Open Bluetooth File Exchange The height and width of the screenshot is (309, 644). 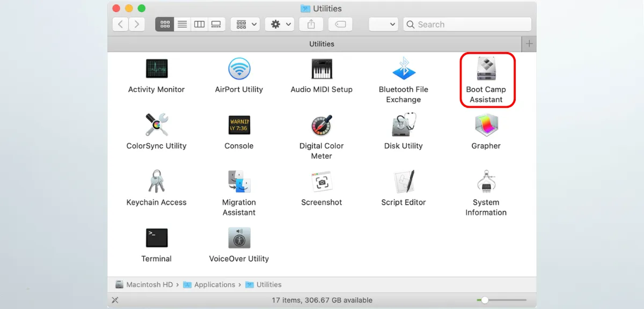[404, 69]
